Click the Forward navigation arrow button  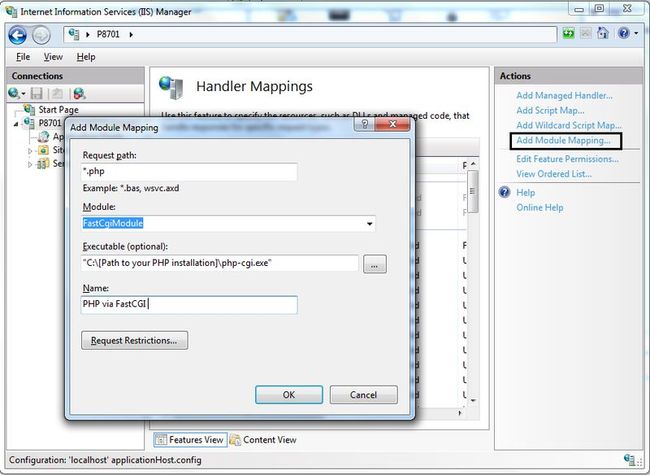[41, 35]
